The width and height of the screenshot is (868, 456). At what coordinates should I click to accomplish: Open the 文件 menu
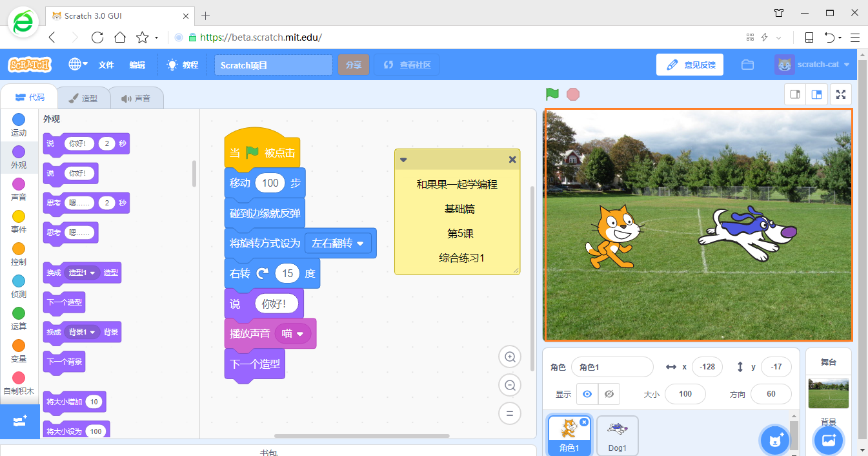106,65
